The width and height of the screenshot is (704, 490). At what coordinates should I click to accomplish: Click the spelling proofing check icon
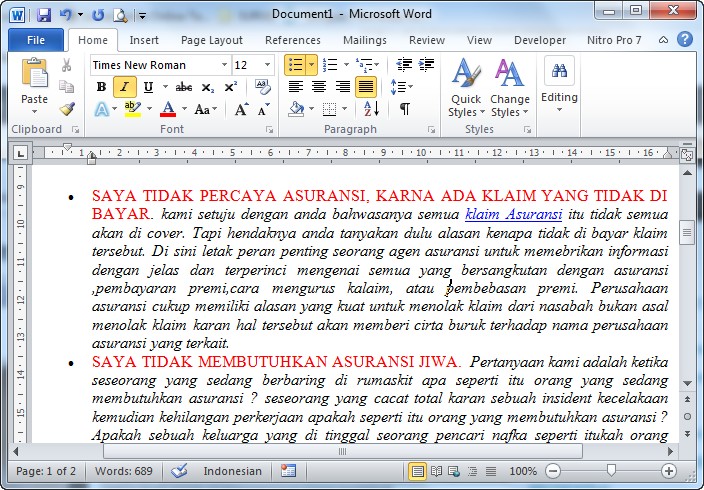coord(179,471)
